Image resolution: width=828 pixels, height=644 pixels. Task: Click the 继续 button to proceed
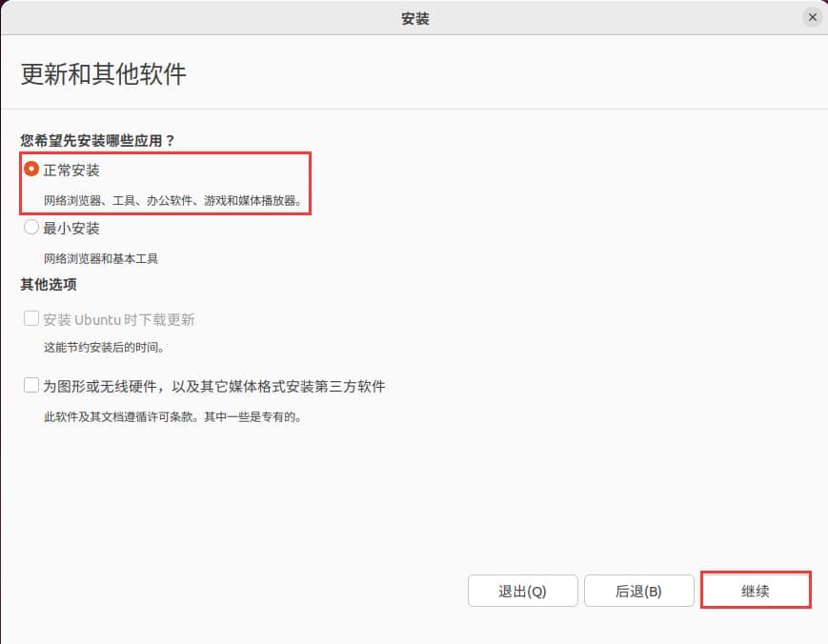[756, 591]
